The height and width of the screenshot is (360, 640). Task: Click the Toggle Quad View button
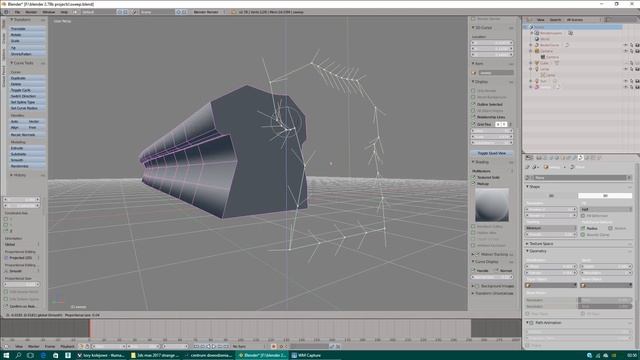pos(492,153)
